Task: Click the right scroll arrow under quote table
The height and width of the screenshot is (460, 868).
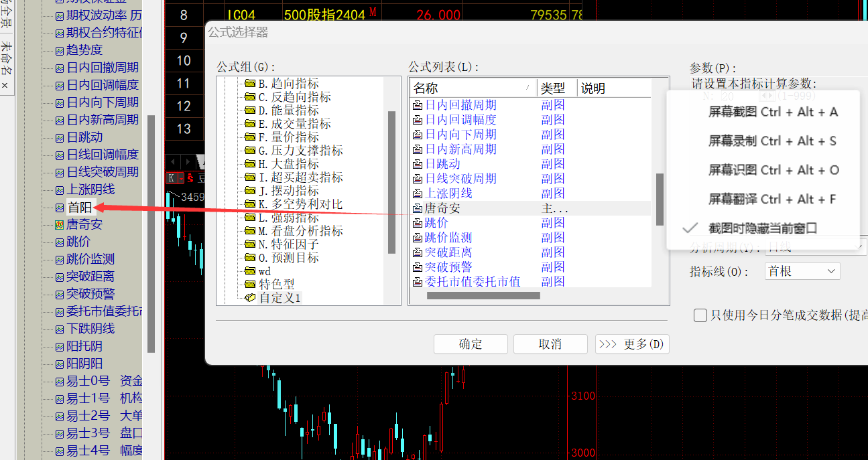Action: pos(190,161)
